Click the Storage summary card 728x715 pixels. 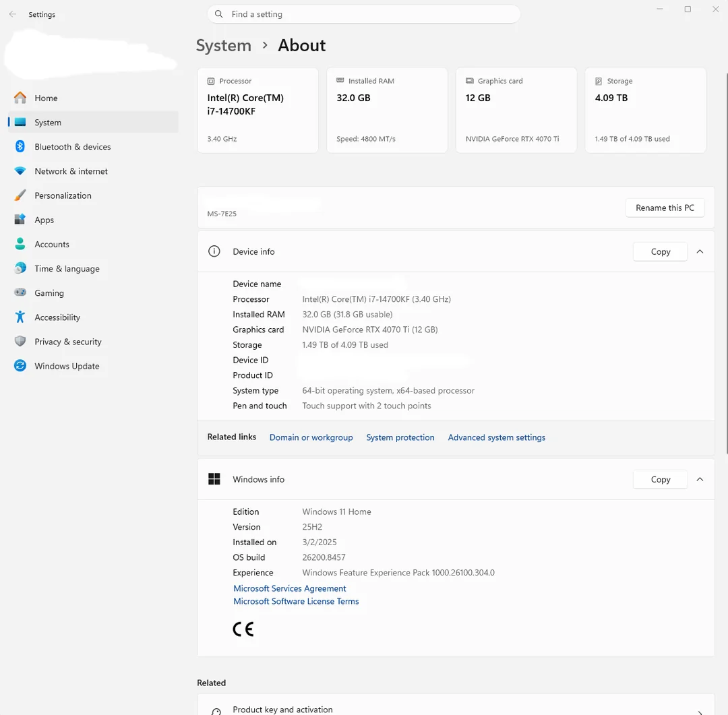(645, 110)
